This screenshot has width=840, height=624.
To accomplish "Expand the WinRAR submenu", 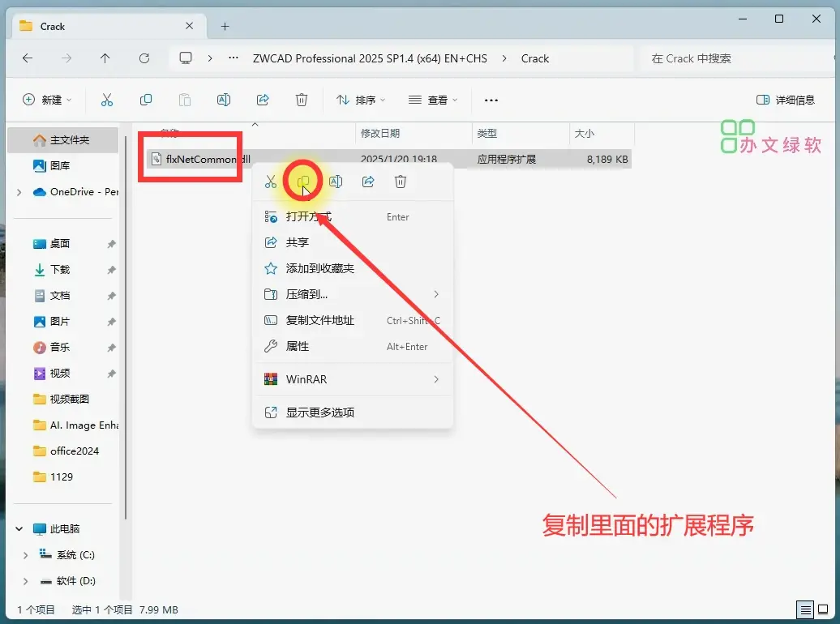I will (436, 379).
